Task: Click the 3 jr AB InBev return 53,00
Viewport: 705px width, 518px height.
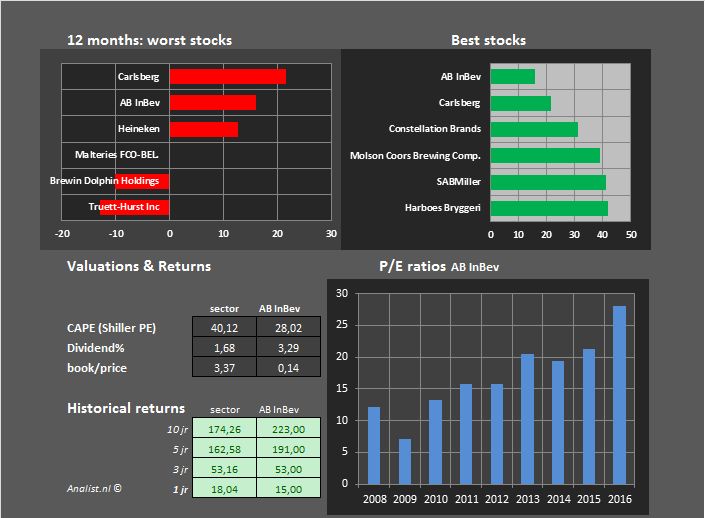Action: [288, 469]
